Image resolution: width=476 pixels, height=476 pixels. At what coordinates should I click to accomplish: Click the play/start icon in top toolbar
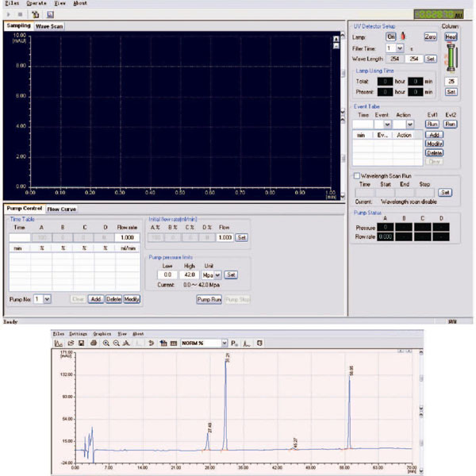8,14
